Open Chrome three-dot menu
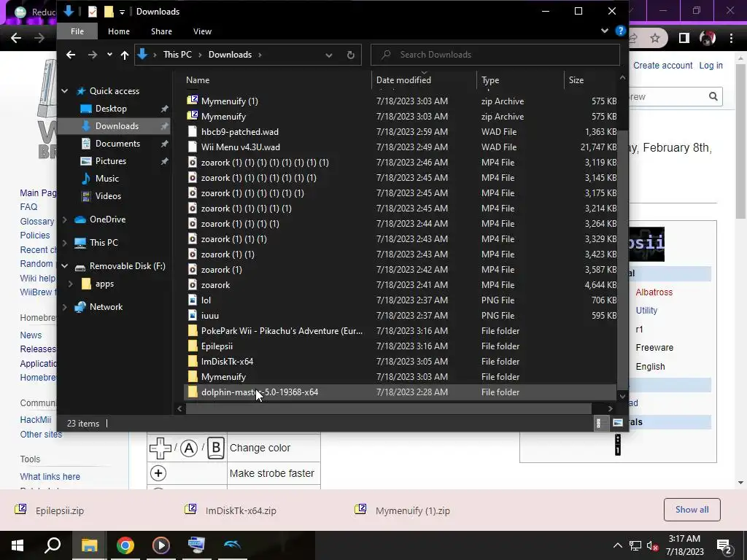This screenshot has width=747, height=560. pos(731,38)
